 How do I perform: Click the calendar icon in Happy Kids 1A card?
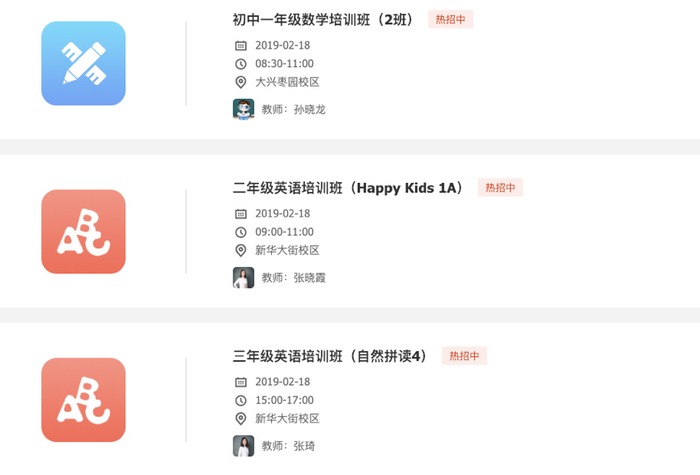coord(240,213)
